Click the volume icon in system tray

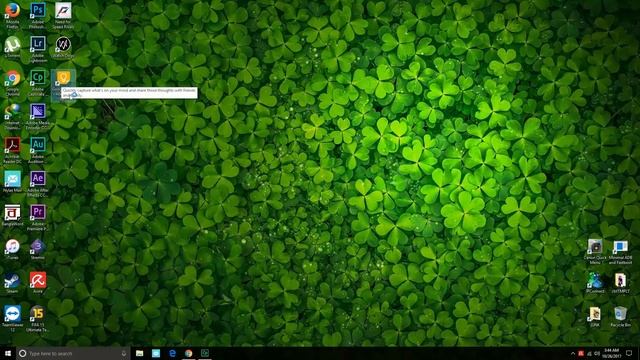597,353
